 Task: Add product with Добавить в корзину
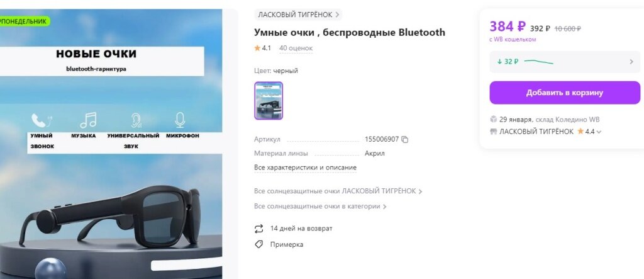pyautogui.click(x=565, y=93)
